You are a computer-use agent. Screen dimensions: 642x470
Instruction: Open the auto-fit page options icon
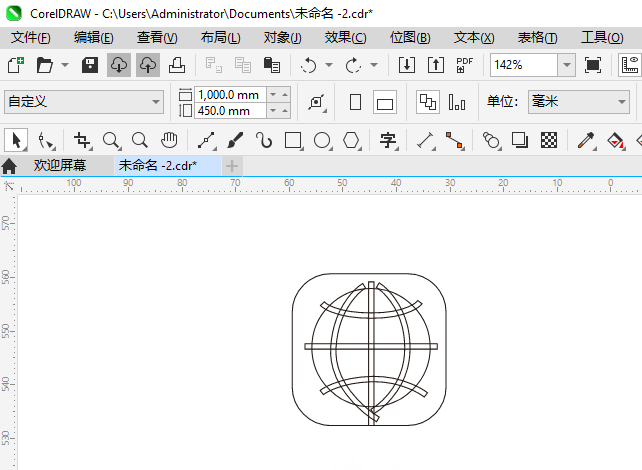[x=317, y=102]
